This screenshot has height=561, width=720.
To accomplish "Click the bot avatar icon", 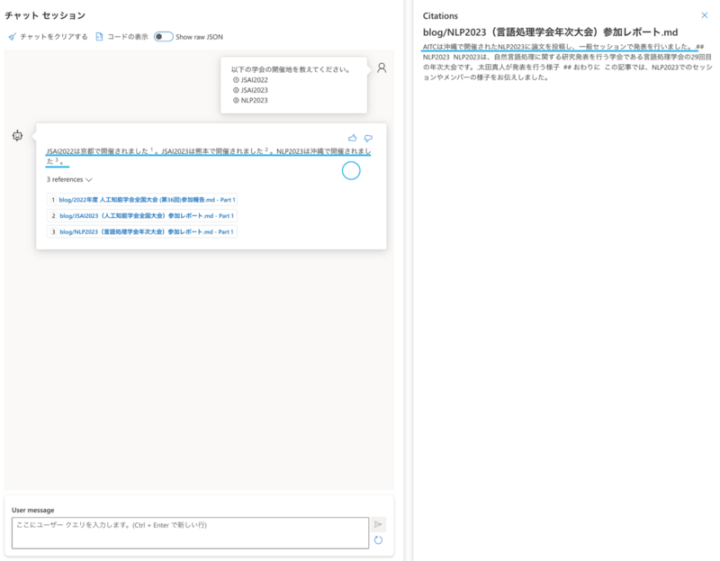I will coord(17,136).
